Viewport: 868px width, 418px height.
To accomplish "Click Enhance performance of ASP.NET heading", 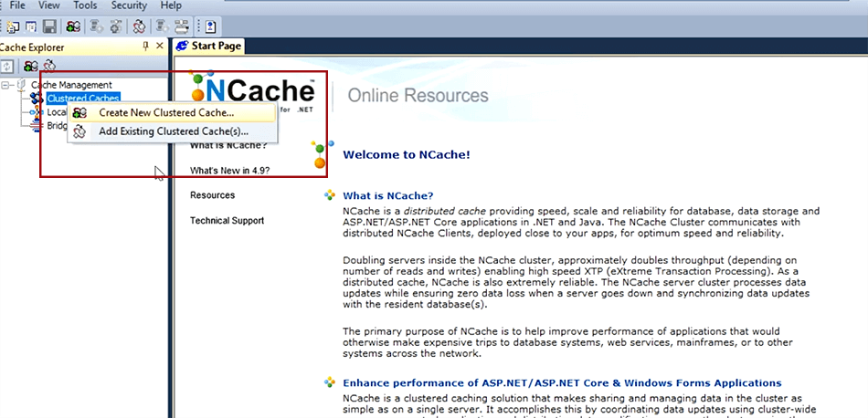I will (563, 383).
